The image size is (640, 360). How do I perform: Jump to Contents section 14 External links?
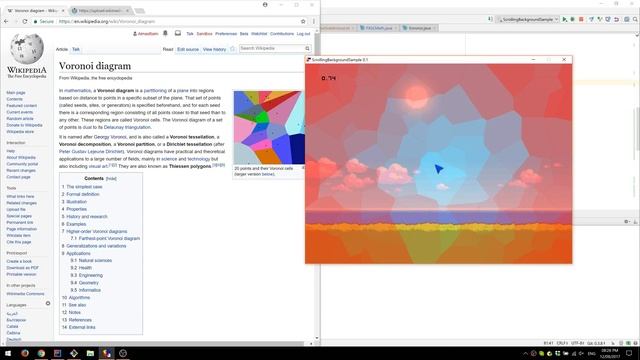click(x=78, y=327)
